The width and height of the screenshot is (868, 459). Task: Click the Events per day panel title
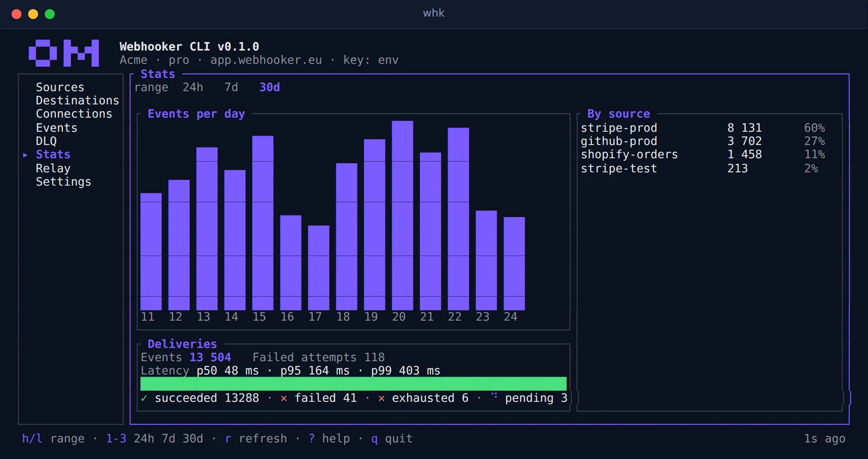point(196,114)
